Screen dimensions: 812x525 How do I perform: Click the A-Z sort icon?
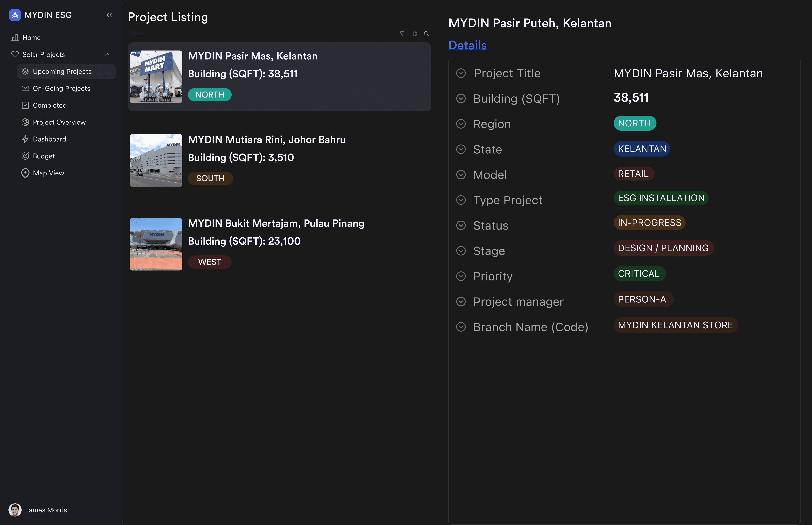[415, 33]
